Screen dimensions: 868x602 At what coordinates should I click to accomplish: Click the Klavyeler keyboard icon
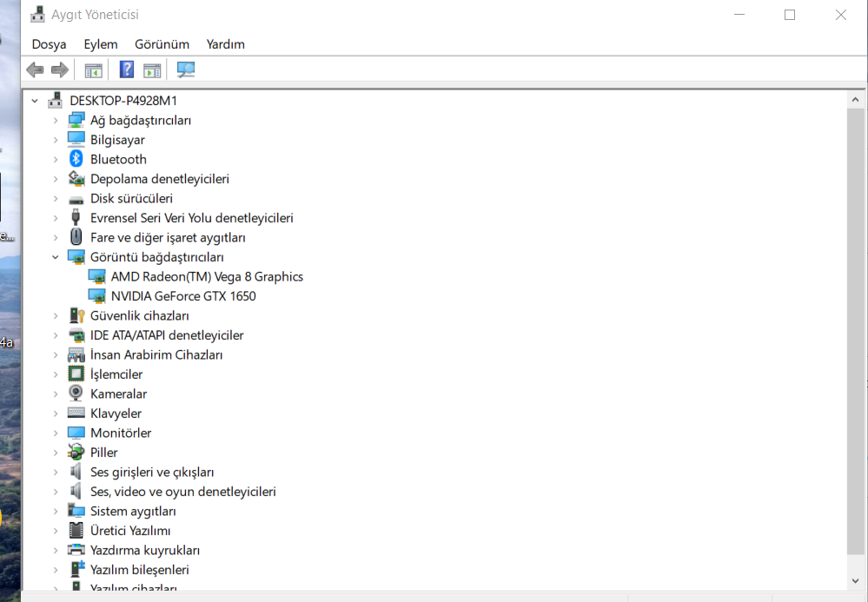click(76, 413)
